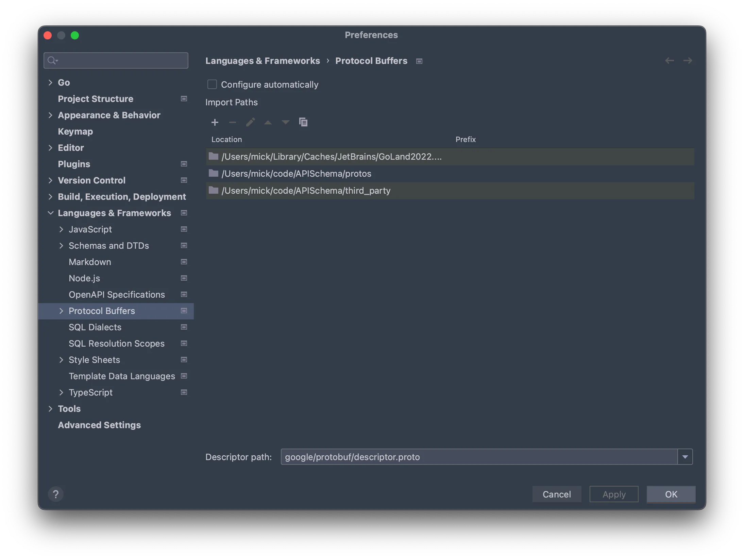Click project-level icon beside Protocol Buffers breadcrumb
744x560 pixels.
[x=419, y=61]
